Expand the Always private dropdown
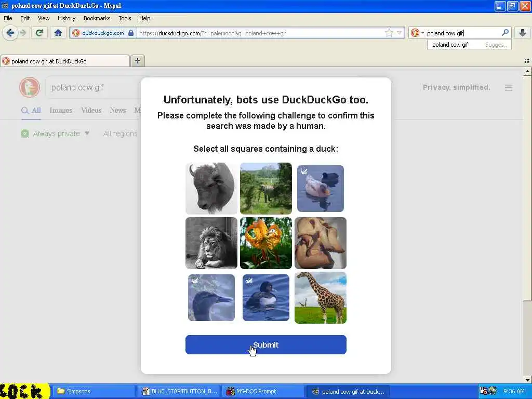The image size is (532, 399). [x=55, y=134]
